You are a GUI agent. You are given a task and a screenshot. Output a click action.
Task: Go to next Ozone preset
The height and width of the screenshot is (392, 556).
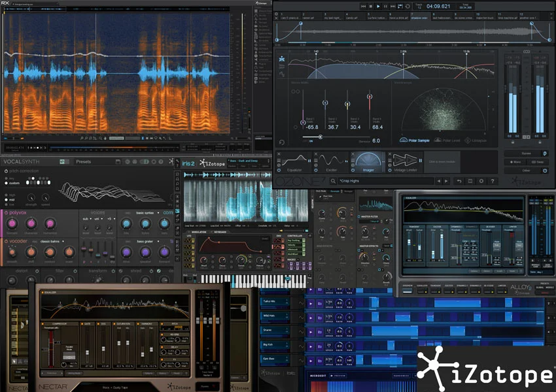[446, 181]
